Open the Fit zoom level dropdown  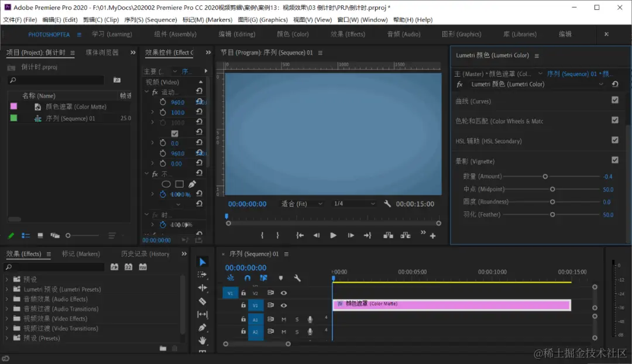tap(302, 204)
